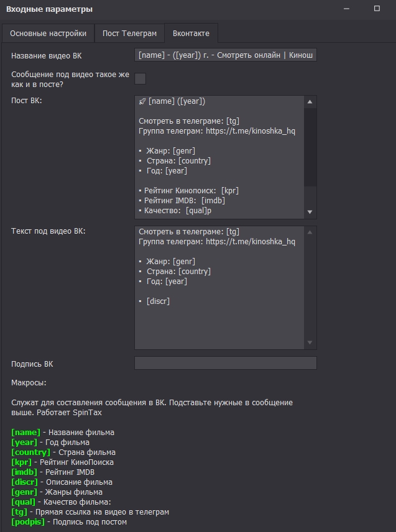Click the Название видео ВК input field
The image size is (396, 532).
[x=225, y=55]
